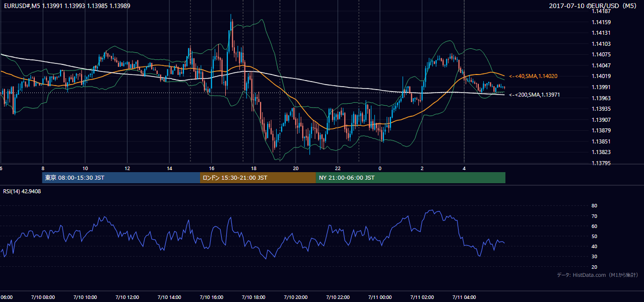Click the 7/10 22:00 time axis label
This screenshot has width=644, height=302.
pos(338,297)
